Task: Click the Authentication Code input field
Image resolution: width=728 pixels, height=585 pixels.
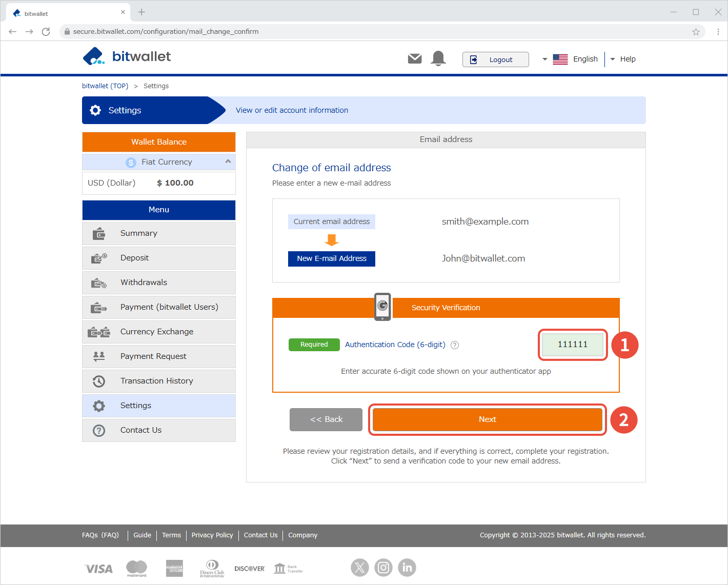Action: coord(573,345)
